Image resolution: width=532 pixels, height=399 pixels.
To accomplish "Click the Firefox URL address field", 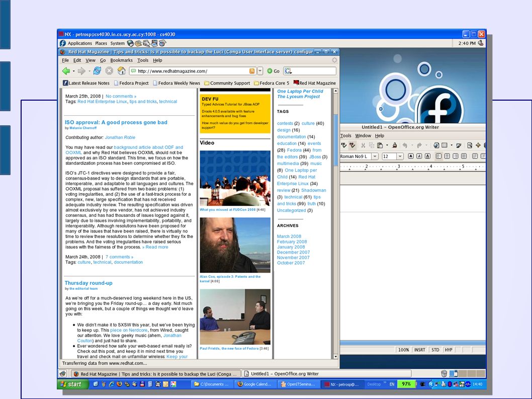I will click(193, 71).
